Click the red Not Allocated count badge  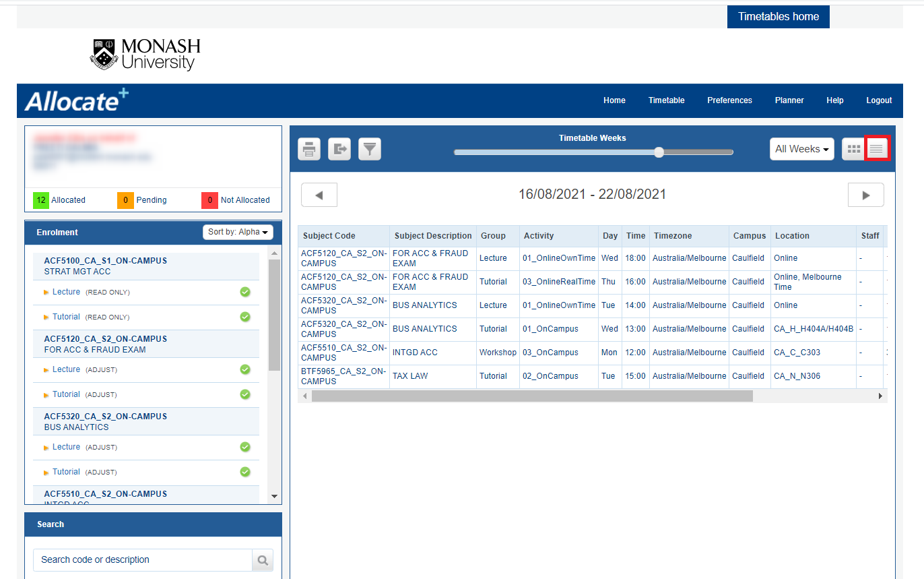[x=209, y=200]
